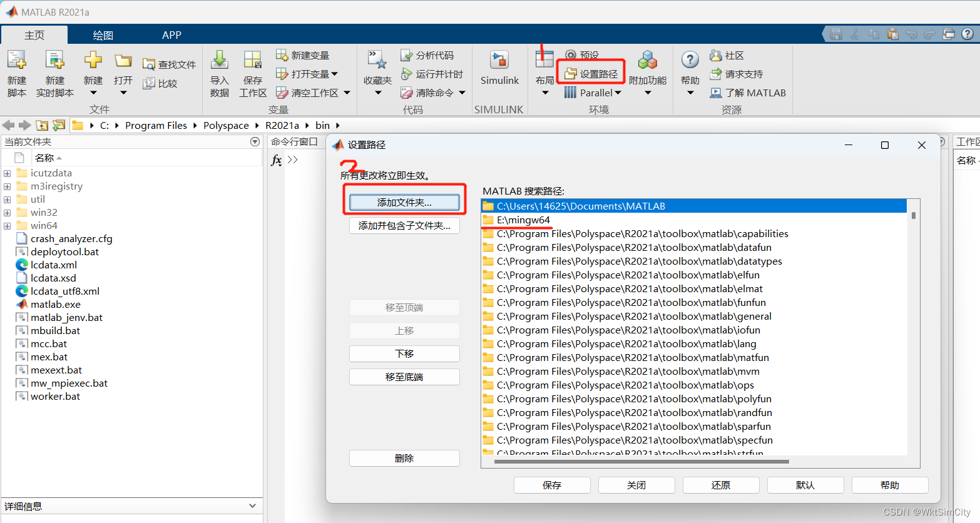Click the up-one-level folder icon

click(42, 125)
